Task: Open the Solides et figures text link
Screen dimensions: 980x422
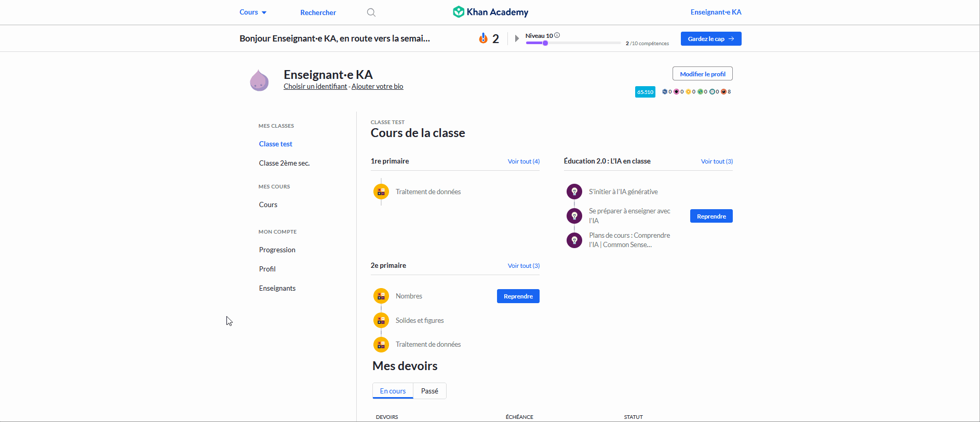Action: (x=420, y=320)
